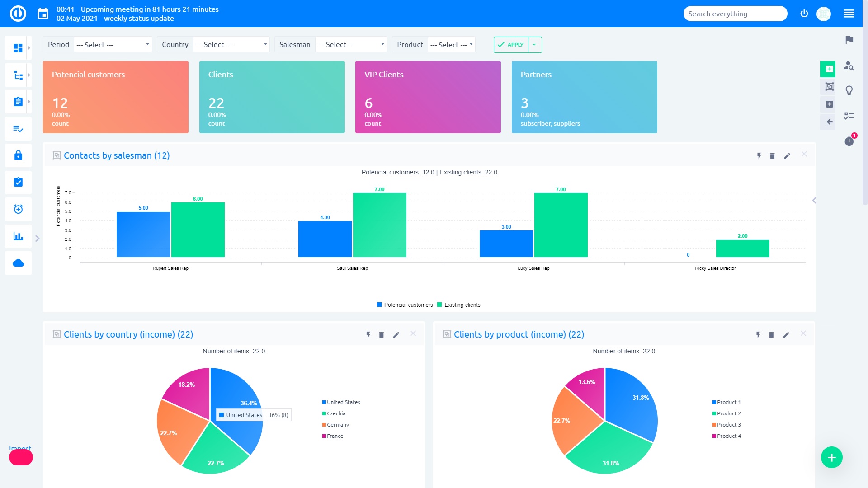
Task: Open the dashboard icon in left sidebar
Action: click(x=18, y=48)
